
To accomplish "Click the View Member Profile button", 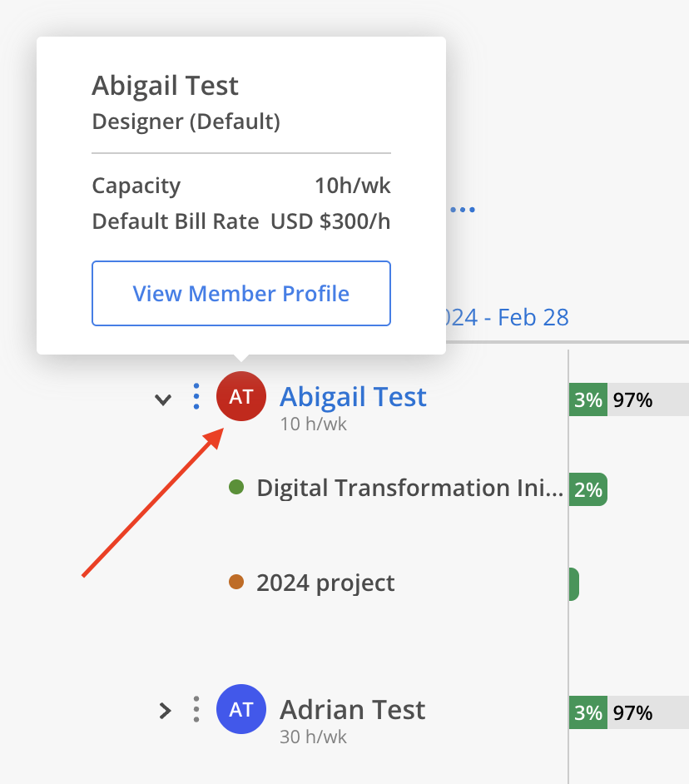I will click(241, 293).
